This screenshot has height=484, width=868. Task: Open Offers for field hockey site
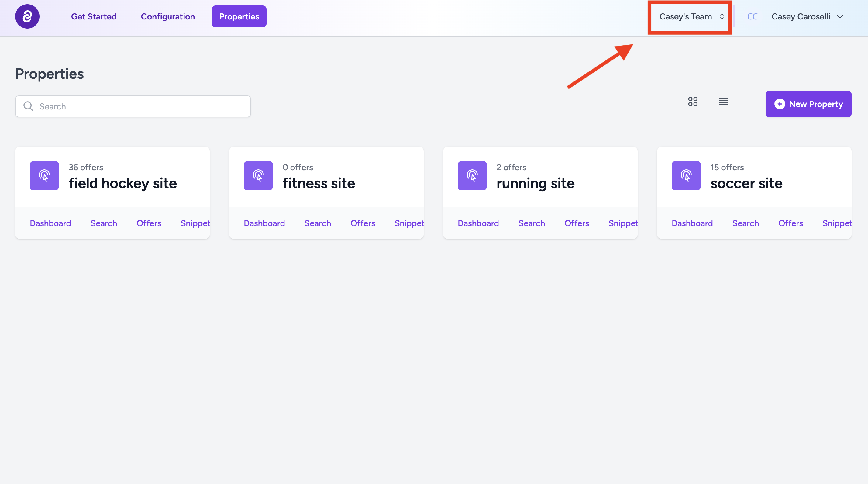(149, 223)
